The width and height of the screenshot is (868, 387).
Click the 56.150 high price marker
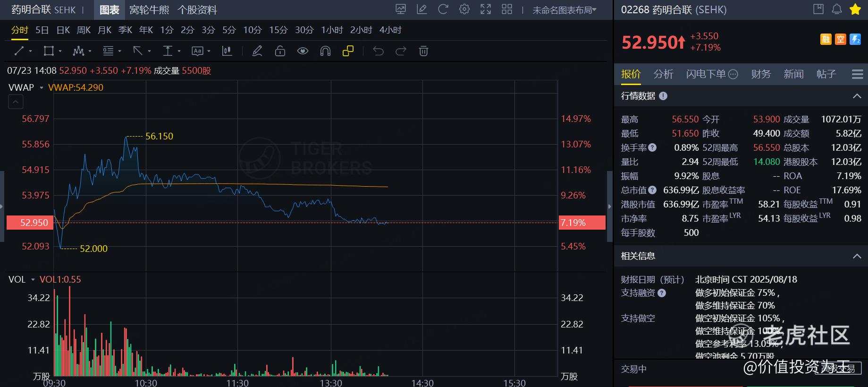[x=159, y=136]
